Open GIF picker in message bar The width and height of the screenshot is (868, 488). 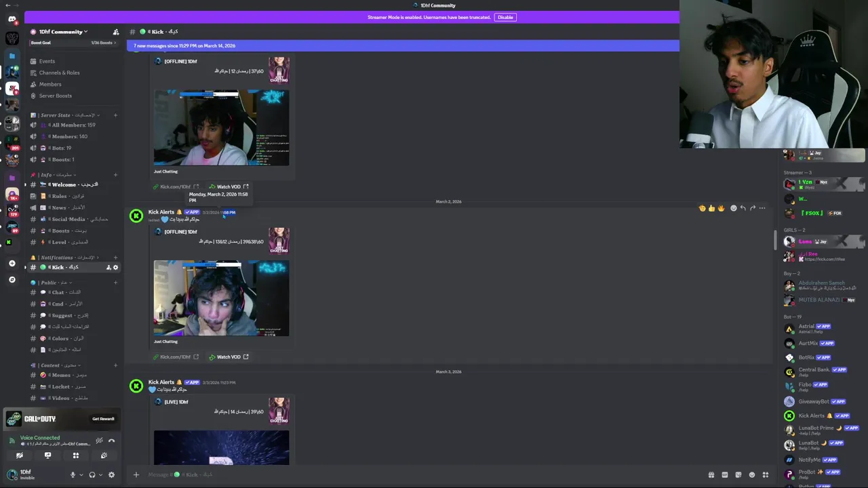coord(724,474)
